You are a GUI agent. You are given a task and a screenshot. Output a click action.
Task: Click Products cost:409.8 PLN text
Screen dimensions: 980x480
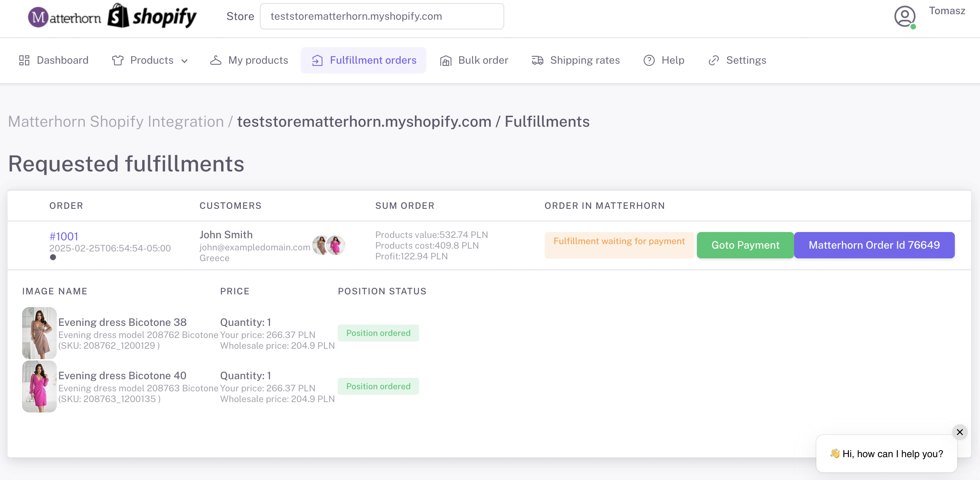click(427, 246)
